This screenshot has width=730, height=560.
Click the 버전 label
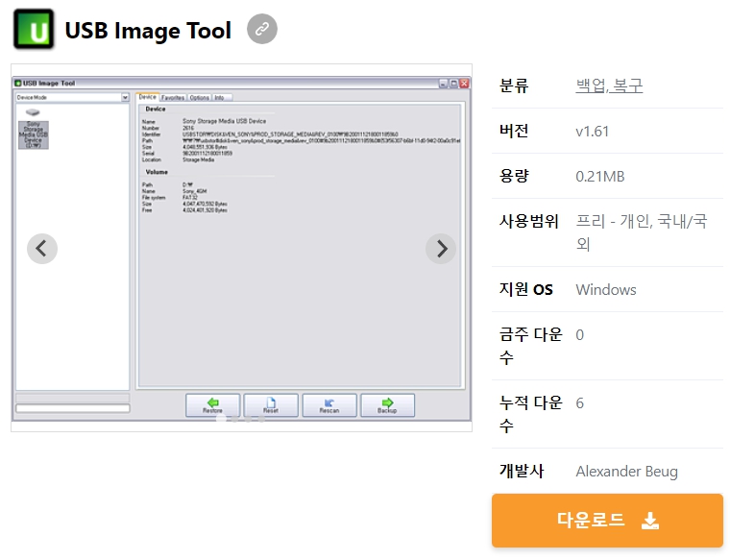coord(514,131)
